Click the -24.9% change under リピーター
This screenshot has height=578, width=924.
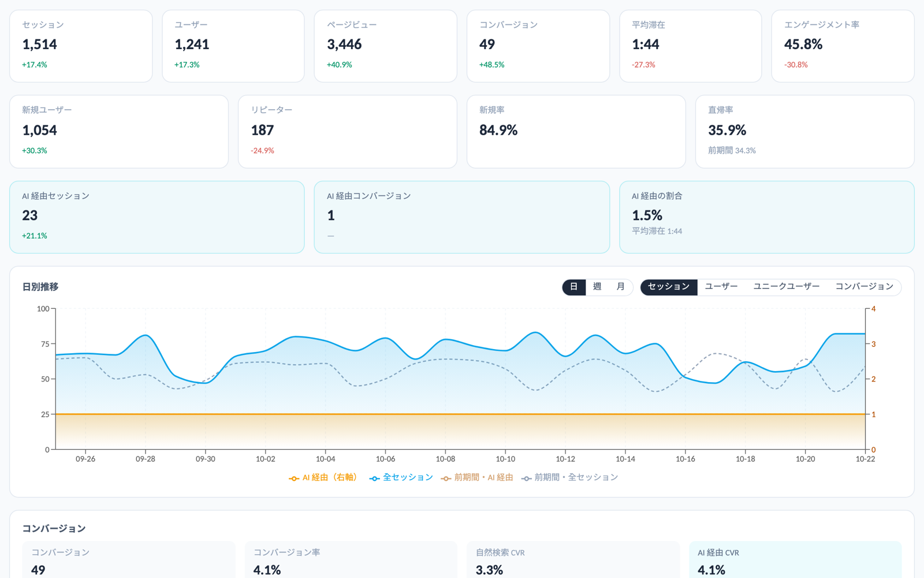[262, 150]
